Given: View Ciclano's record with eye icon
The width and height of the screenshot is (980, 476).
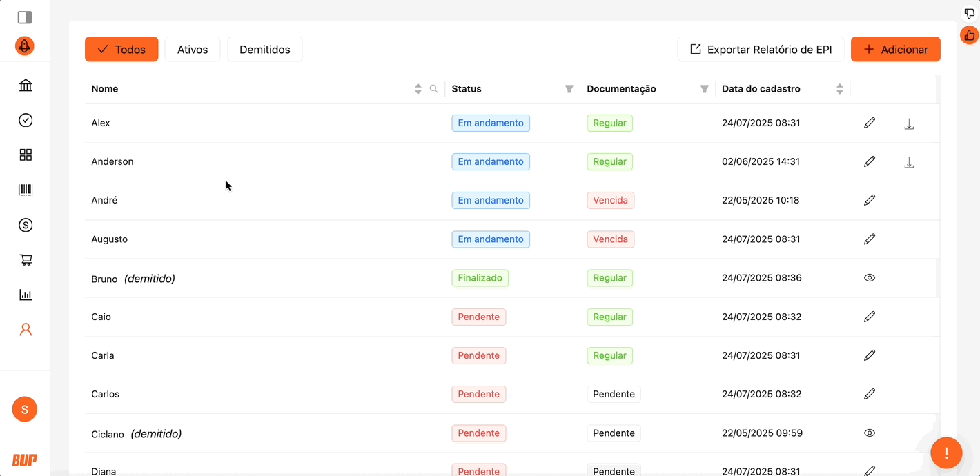Looking at the screenshot, I should pyautogui.click(x=870, y=433).
